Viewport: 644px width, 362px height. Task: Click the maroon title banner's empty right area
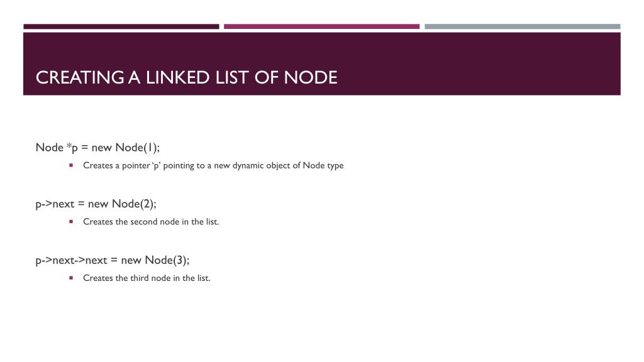pos(480,64)
